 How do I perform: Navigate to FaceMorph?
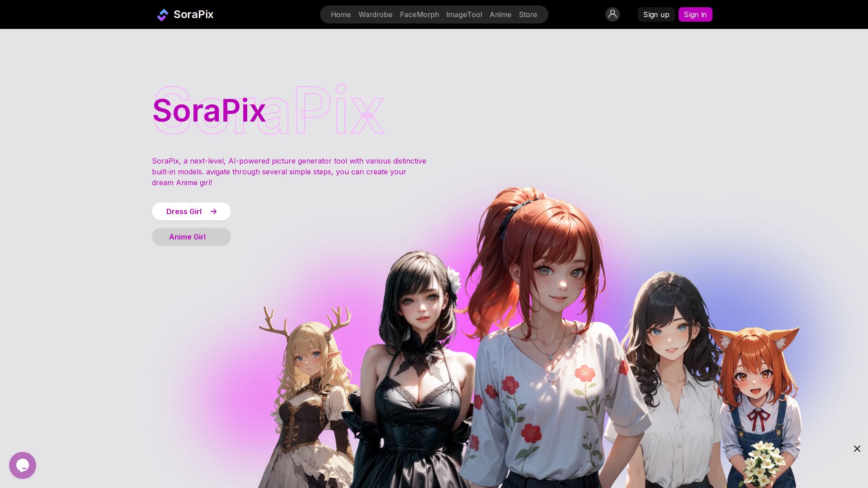[419, 14]
